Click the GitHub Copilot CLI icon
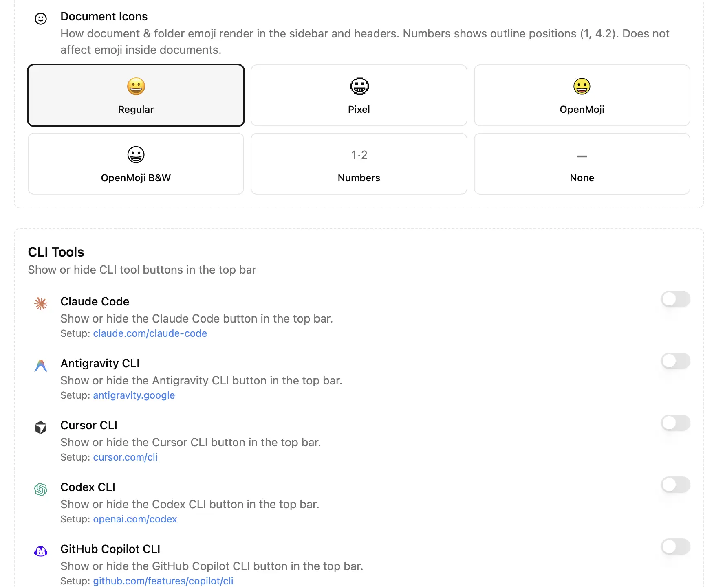714x588 pixels. [x=41, y=551]
